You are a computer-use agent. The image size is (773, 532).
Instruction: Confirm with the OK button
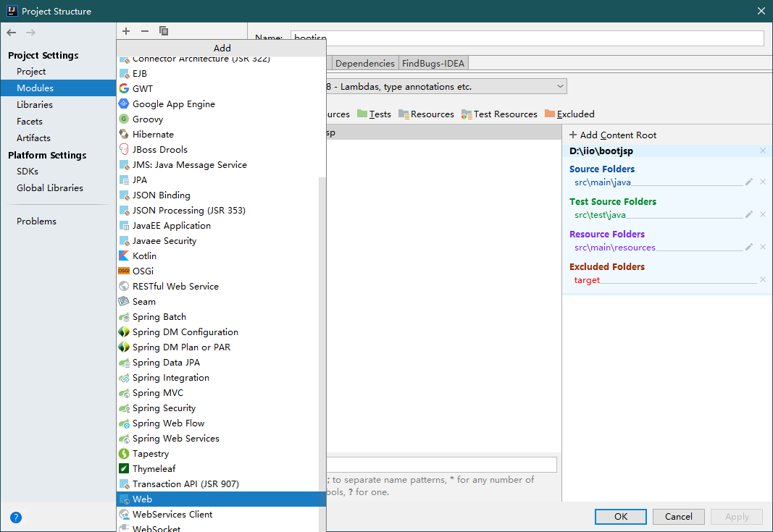(x=621, y=517)
